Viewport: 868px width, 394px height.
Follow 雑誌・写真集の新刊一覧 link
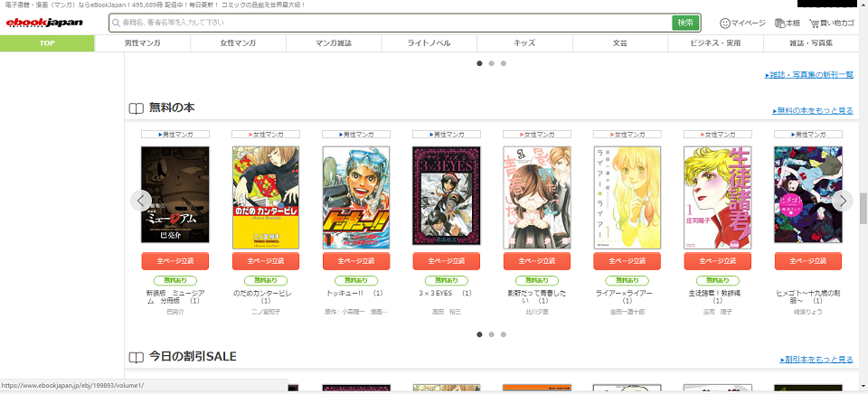coord(808,75)
